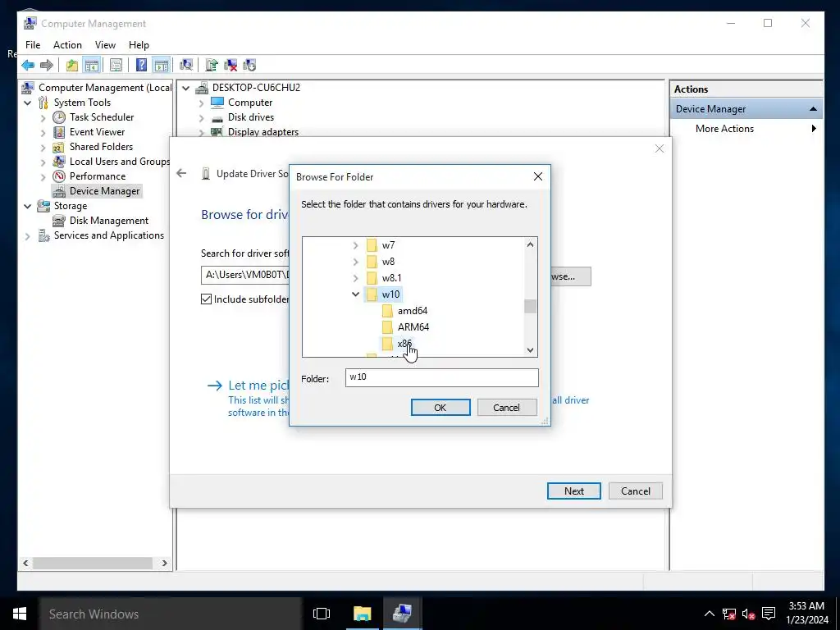Screen dimensions: 840x630
Task: Open the Action menu
Action: (x=67, y=45)
